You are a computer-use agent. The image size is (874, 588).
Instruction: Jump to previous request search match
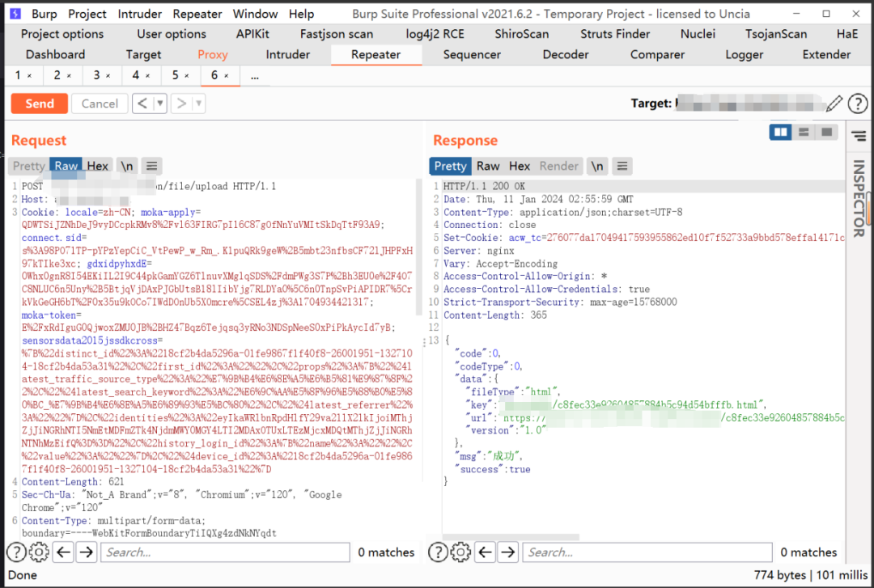(64, 552)
